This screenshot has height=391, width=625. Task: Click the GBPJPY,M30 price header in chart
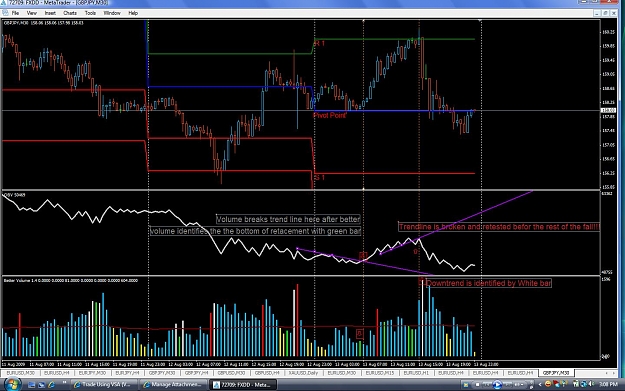43,23
